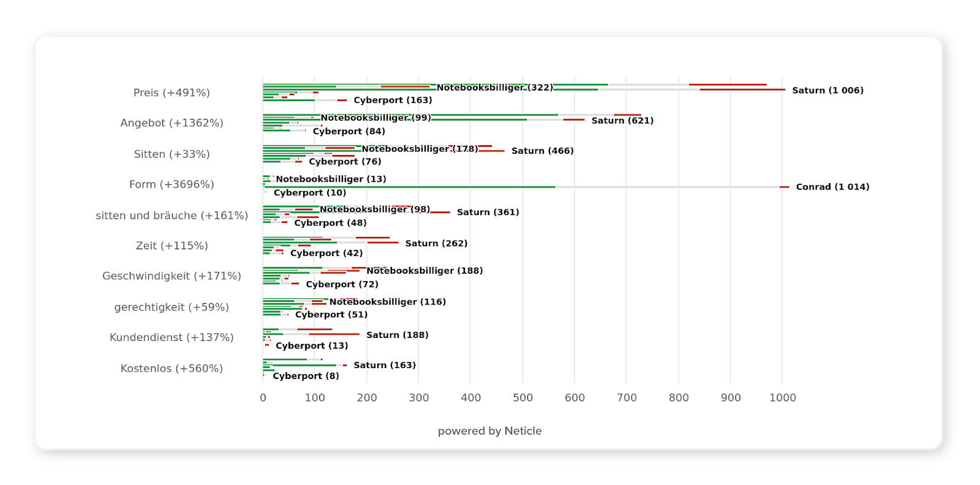Click the x-axis tick label 800
This screenshot has width=980, height=485.
click(x=679, y=398)
